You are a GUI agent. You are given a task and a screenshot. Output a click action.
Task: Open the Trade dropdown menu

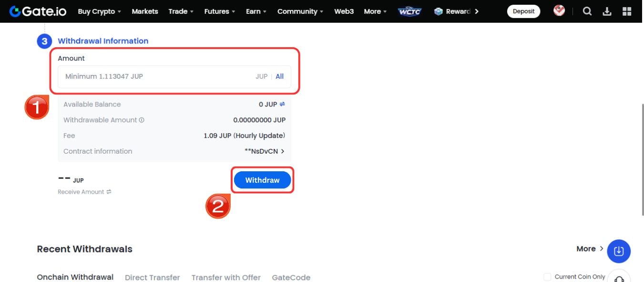click(181, 11)
